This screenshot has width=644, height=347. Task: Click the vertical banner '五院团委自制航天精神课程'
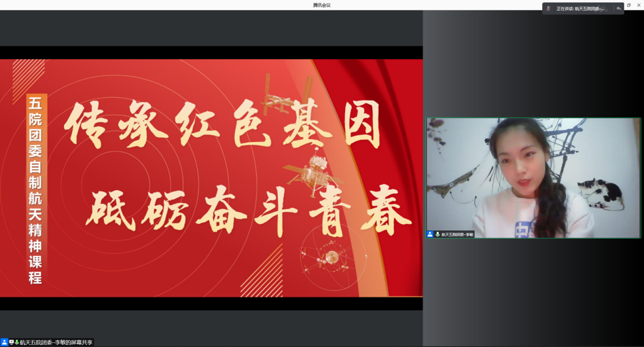pos(35,189)
